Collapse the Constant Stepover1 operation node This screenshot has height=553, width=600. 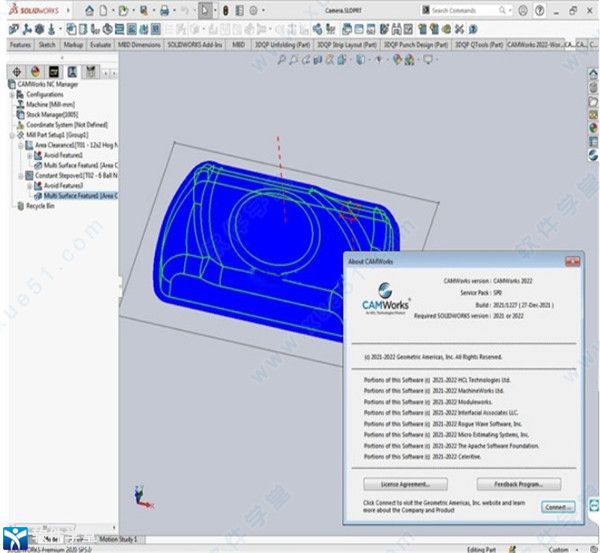(22, 175)
